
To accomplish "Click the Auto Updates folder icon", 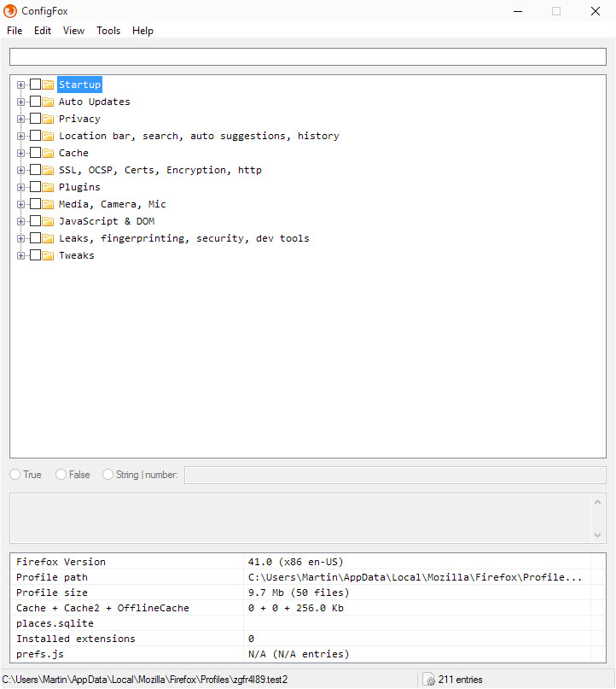I will pos(48,102).
